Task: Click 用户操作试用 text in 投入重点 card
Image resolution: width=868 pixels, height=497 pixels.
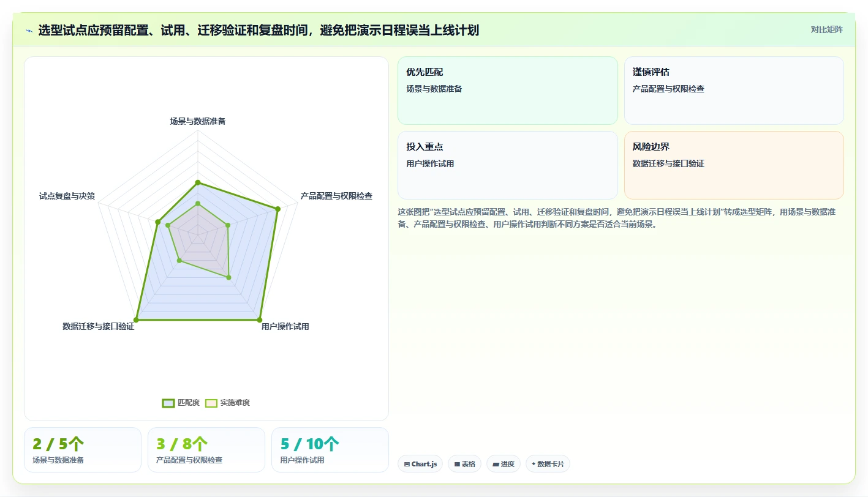Action: pyautogui.click(x=430, y=163)
